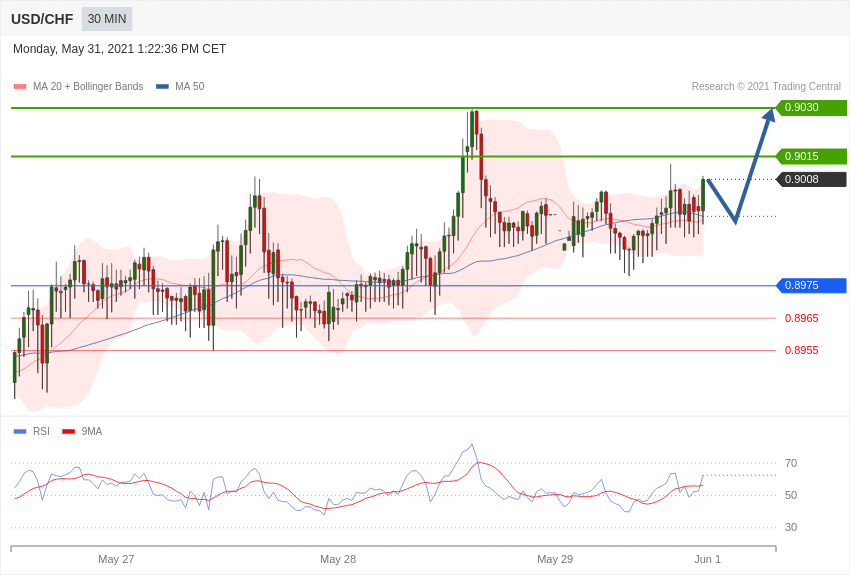Click the red 0.8965 support value
Image resolution: width=850 pixels, height=576 pixels.
802,318
